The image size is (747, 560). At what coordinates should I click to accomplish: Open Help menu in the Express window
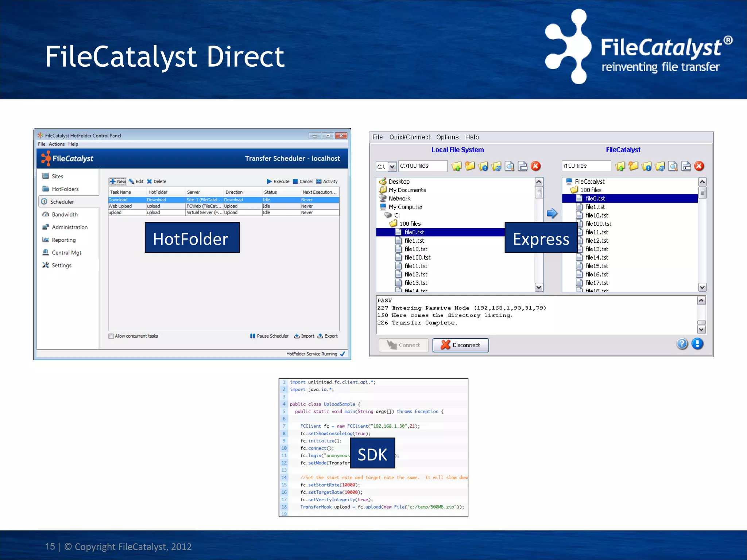coord(472,137)
